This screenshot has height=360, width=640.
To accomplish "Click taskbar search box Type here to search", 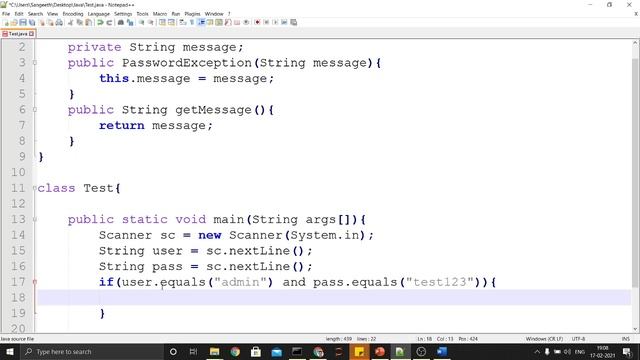I will point(92,352).
